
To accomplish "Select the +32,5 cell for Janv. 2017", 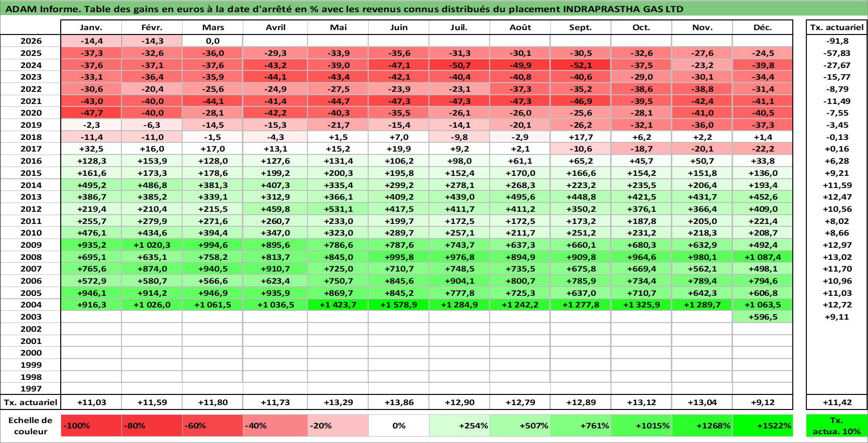I will point(91,149).
